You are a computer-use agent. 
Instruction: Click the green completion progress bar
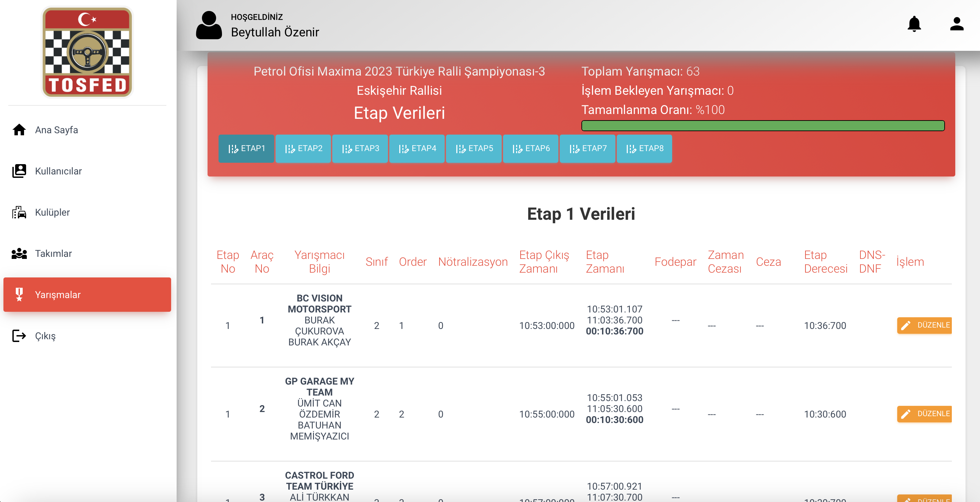coord(763,126)
